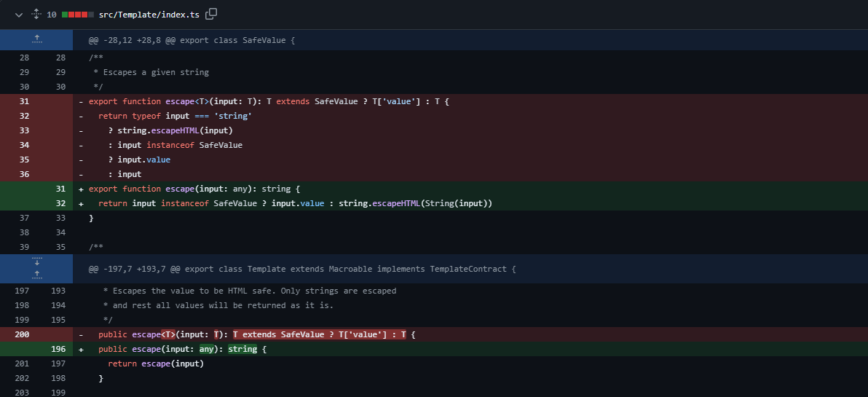Click the expand all lines icon
Screen dimensions: 868x397
pyautogui.click(x=36, y=15)
